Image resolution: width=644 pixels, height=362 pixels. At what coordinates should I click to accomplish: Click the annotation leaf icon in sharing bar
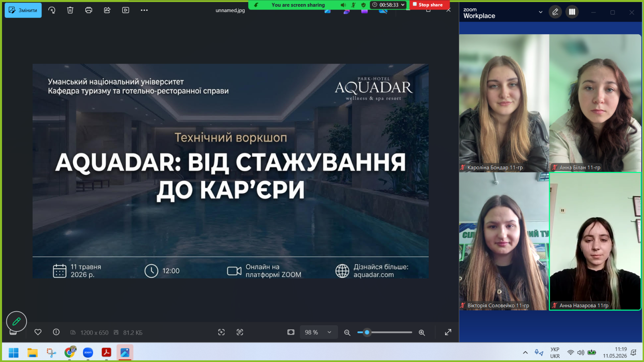pos(256,5)
